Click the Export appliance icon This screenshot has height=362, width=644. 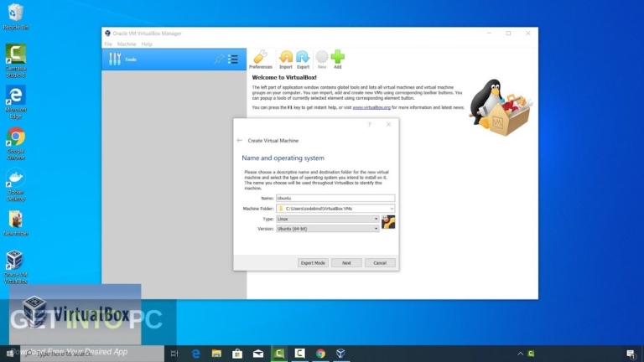(303, 59)
